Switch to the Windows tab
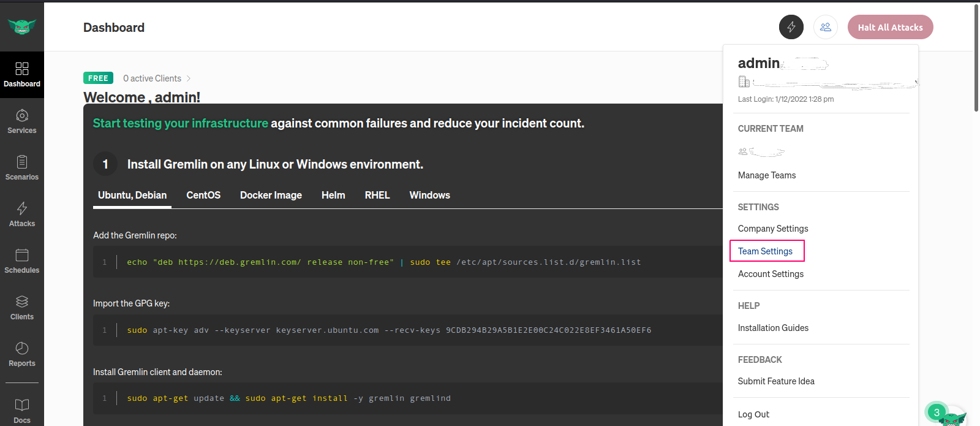The width and height of the screenshot is (980, 426). (430, 195)
